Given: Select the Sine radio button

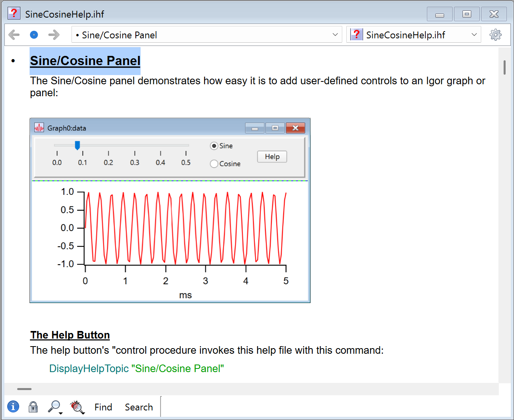Looking at the screenshot, I should tap(214, 146).
